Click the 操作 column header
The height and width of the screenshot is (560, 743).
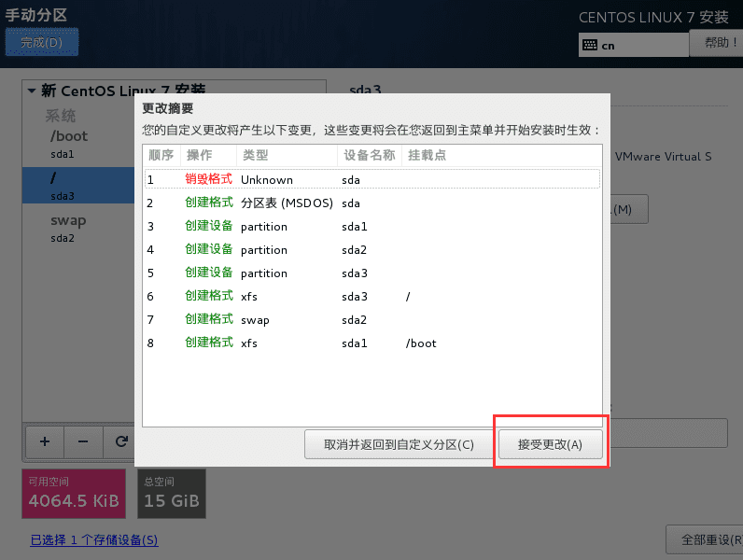[x=208, y=155]
